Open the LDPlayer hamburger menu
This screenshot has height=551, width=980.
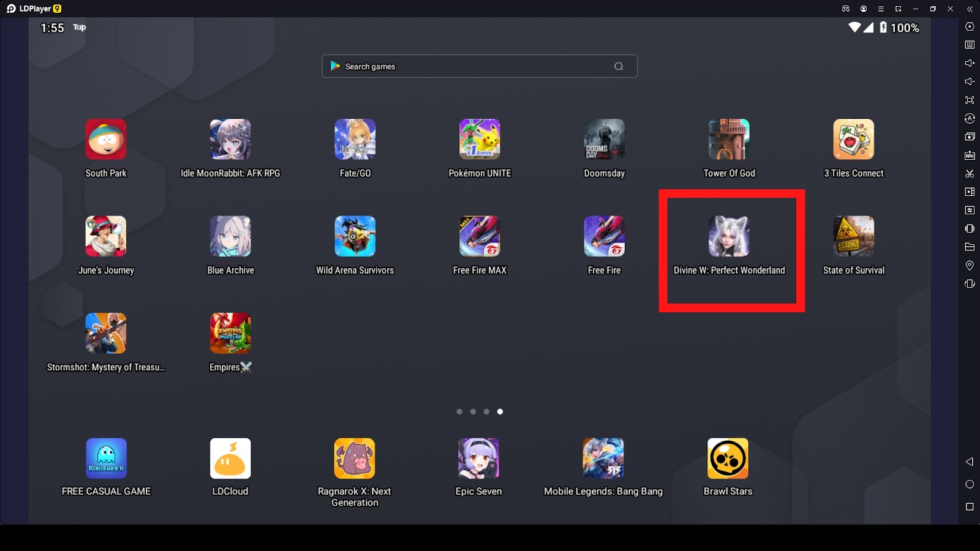coord(881,9)
